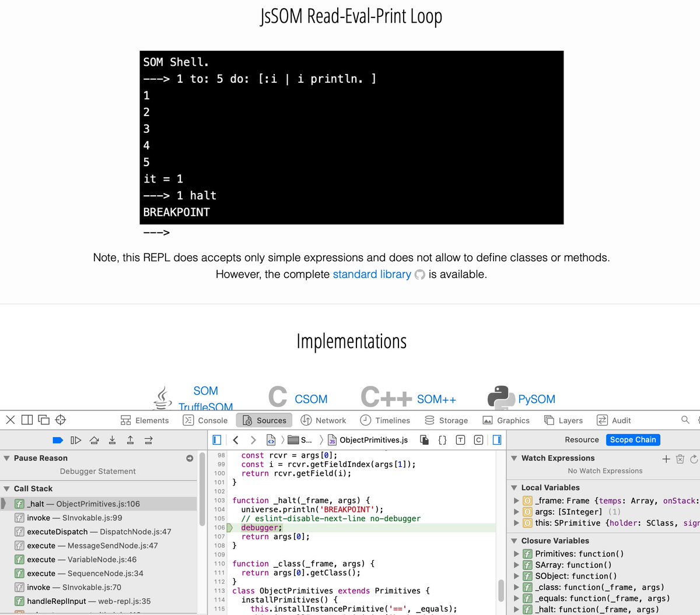
Task: Expand the Primitives: function() closure variable
Action: [x=516, y=554]
